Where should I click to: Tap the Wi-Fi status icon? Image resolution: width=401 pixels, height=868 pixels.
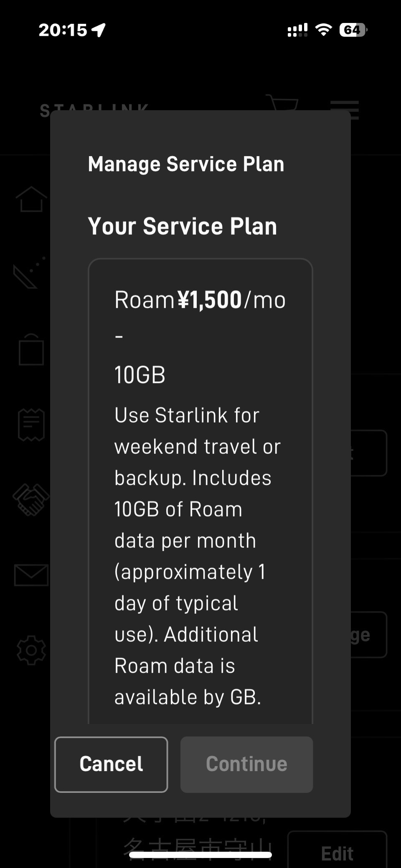coord(323,30)
